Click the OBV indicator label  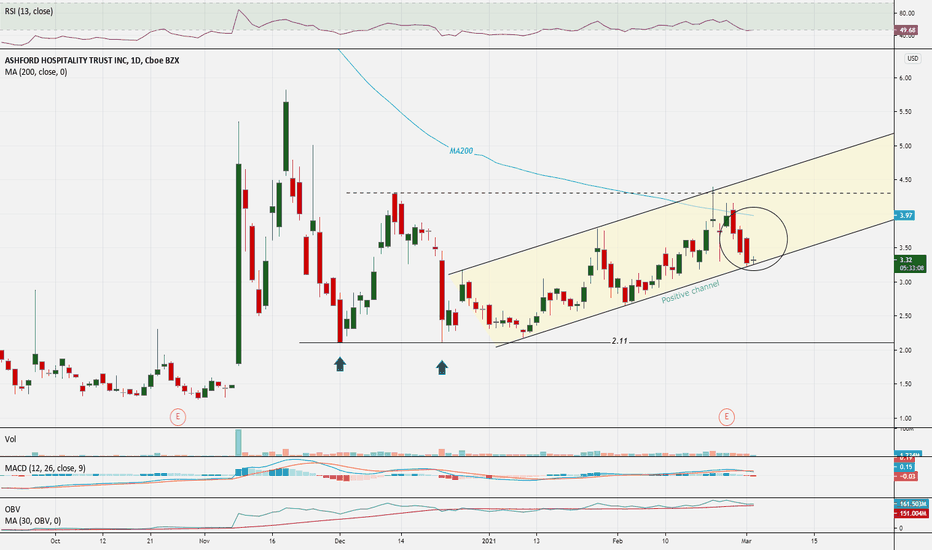pyautogui.click(x=12, y=510)
